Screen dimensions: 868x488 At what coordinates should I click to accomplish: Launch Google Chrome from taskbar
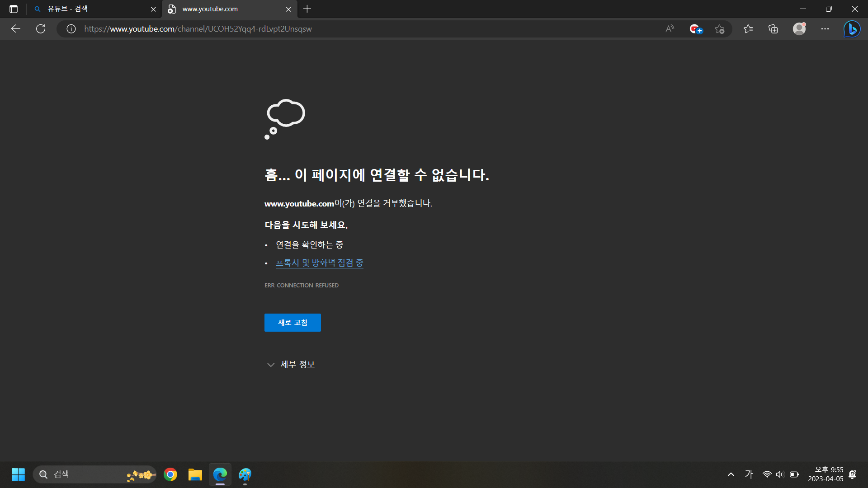[x=170, y=474]
